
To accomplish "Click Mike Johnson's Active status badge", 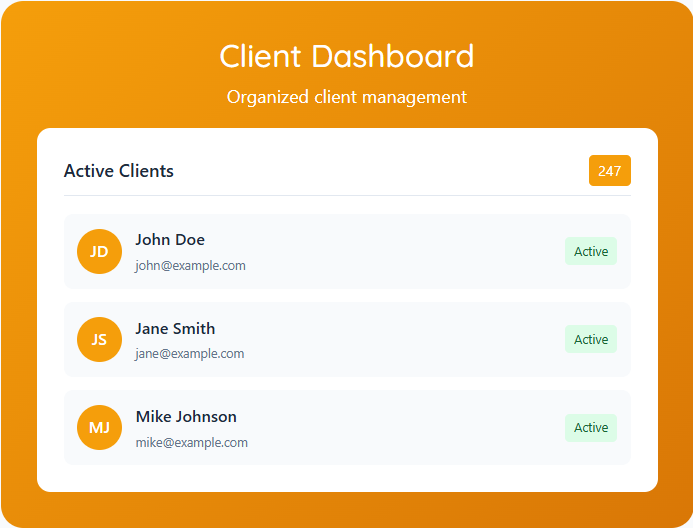I will click(x=590, y=428).
